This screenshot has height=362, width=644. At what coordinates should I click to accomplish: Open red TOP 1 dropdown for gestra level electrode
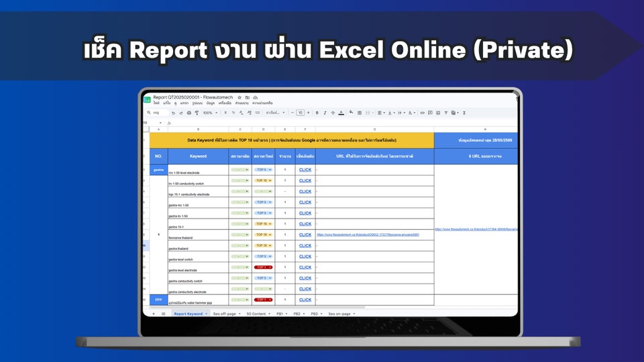(x=263, y=267)
